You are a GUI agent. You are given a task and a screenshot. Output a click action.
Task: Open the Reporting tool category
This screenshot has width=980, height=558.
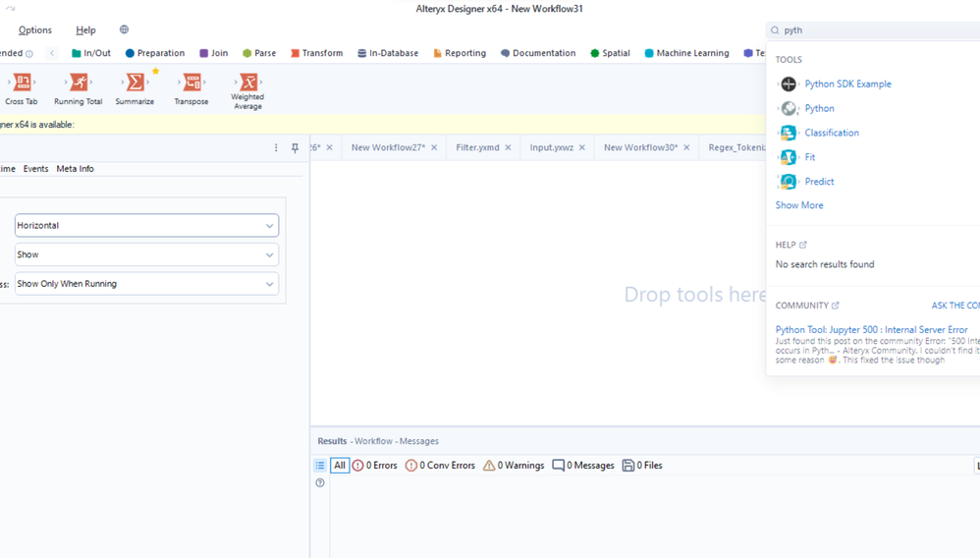pyautogui.click(x=460, y=53)
